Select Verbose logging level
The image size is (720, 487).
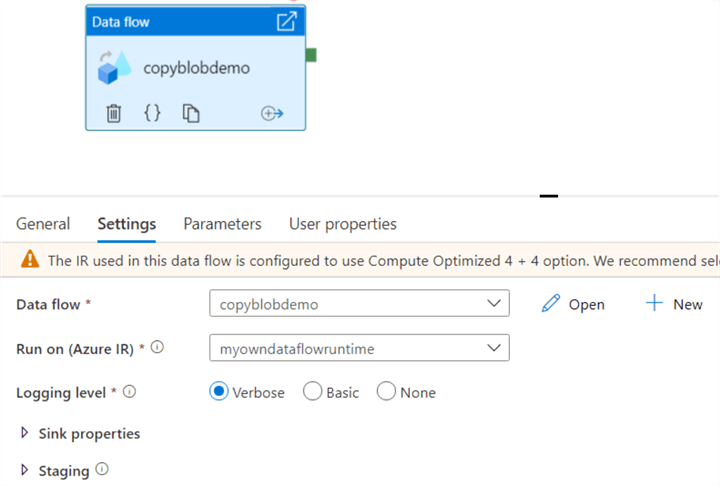point(219,392)
